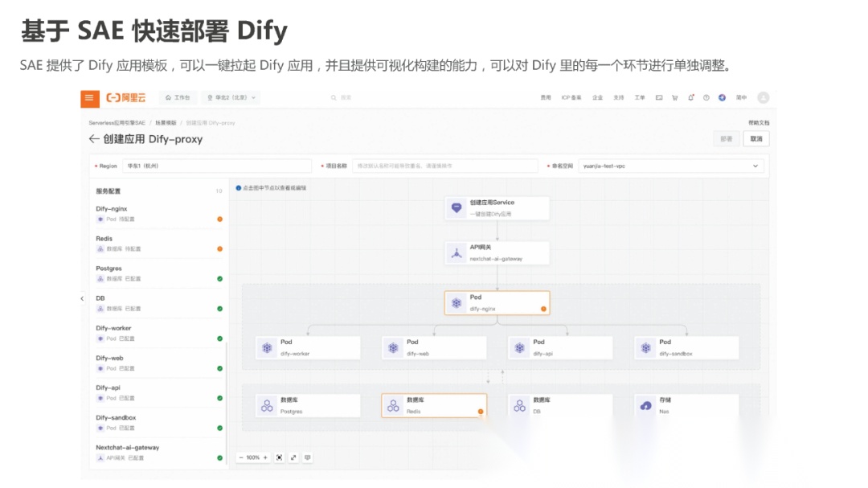Select Redis in service list

coord(159,244)
